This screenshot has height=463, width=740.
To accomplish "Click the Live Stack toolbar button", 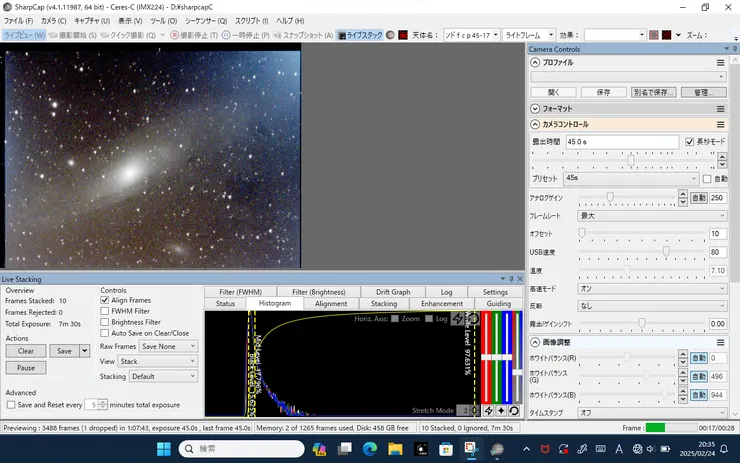I will [358, 34].
